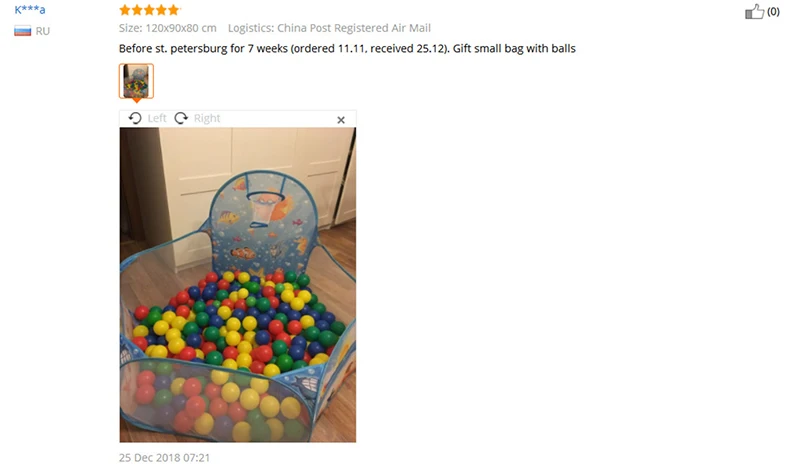Click the "Size: 120x90x80 cm" text

168,28
